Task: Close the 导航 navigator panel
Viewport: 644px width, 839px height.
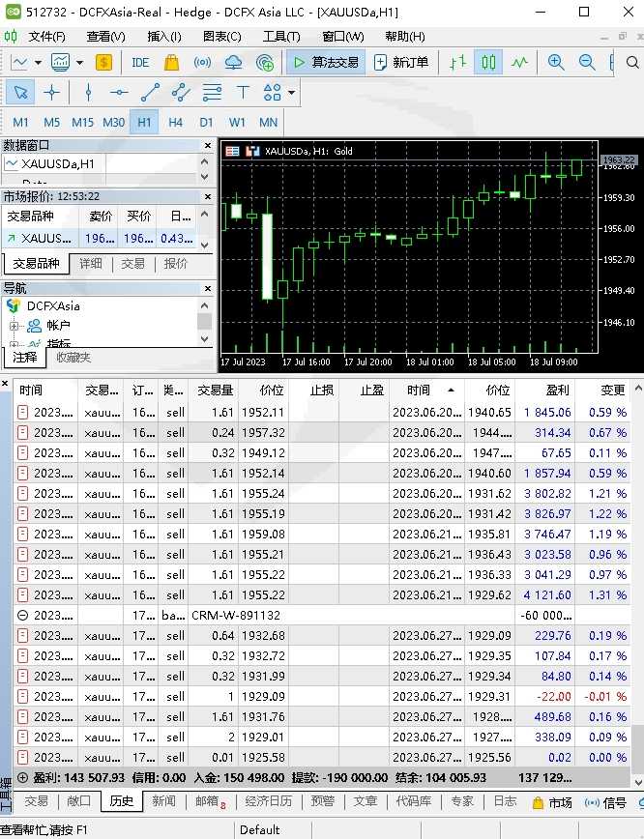Action: pyautogui.click(x=208, y=289)
